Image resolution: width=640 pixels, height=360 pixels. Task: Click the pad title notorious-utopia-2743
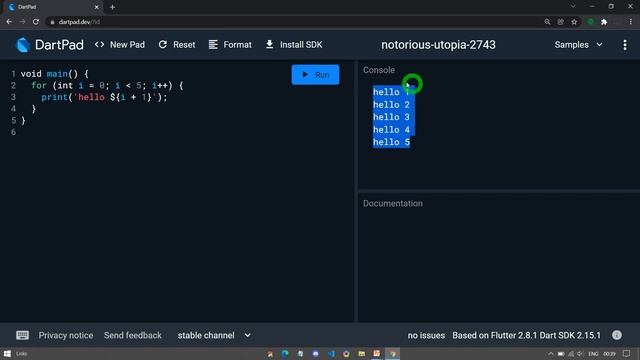click(438, 45)
